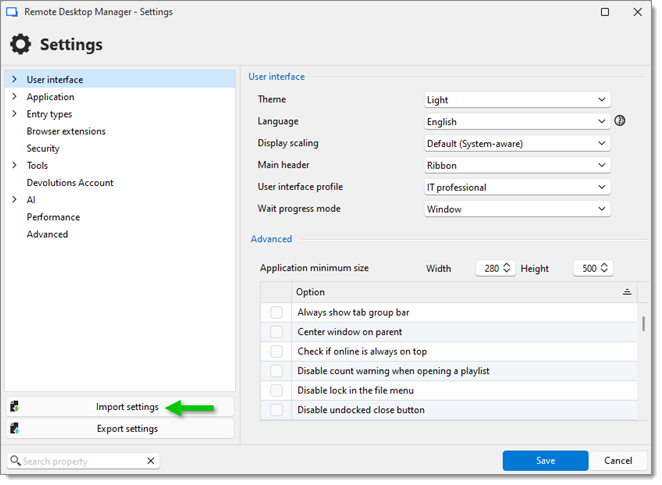Image resolution: width=662 pixels, height=485 pixels.
Task: Adjust the Width minimum size stepper
Action: [507, 268]
